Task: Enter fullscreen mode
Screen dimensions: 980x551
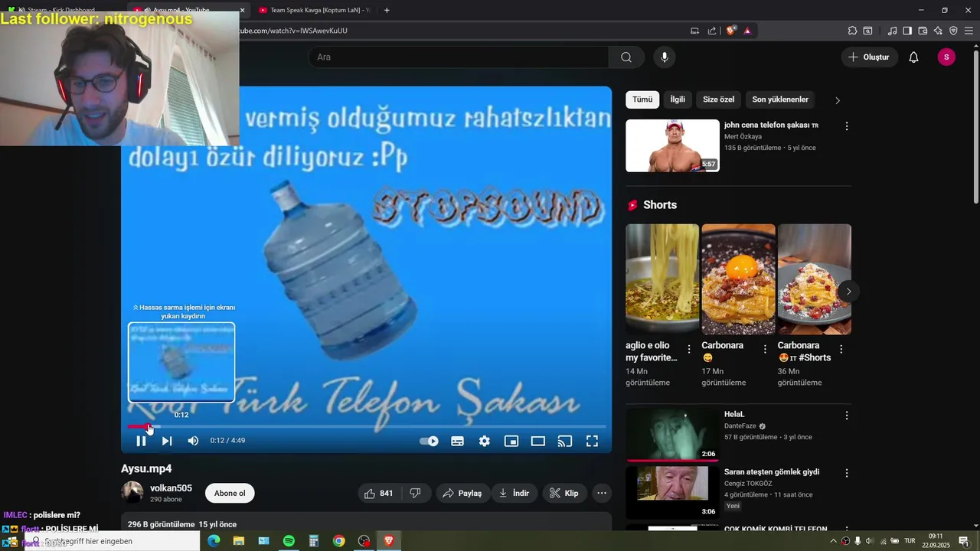Action: pos(592,441)
